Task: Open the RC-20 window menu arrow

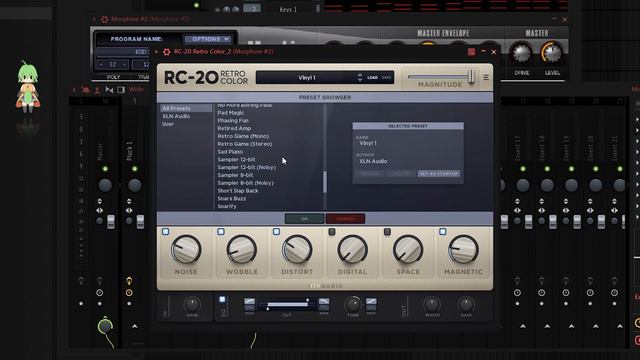Action: [156, 52]
